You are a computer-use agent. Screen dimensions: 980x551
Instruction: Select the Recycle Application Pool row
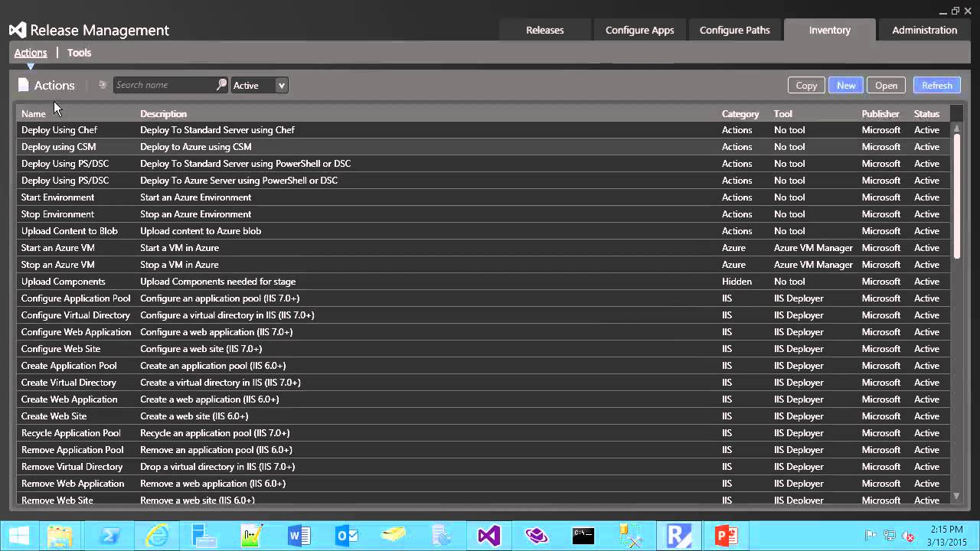(x=483, y=433)
